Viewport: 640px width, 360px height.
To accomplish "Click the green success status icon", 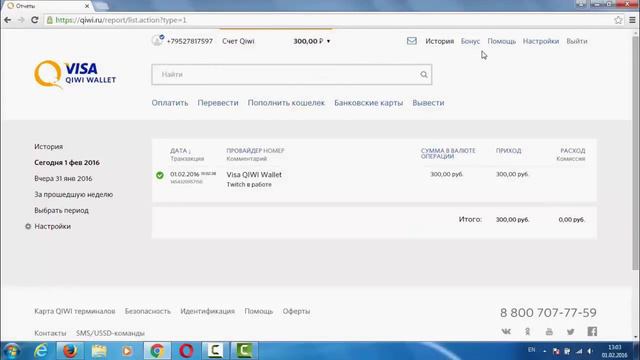I will [160, 175].
